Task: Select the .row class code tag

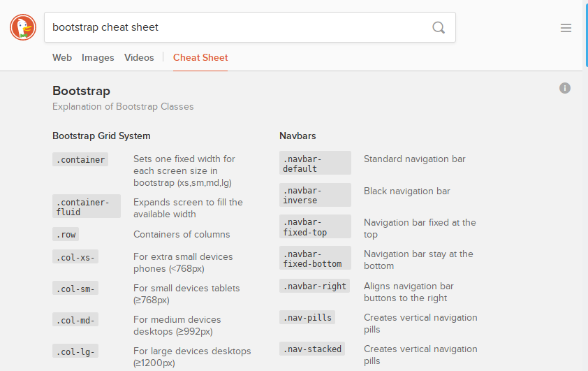Action: click(x=66, y=235)
